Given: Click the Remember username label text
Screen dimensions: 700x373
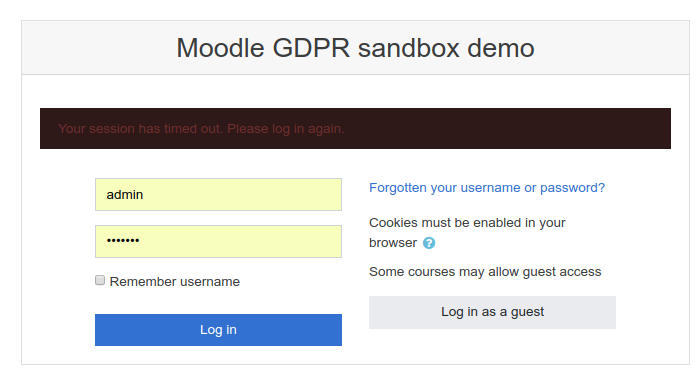Looking at the screenshot, I should click(x=175, y=282).
